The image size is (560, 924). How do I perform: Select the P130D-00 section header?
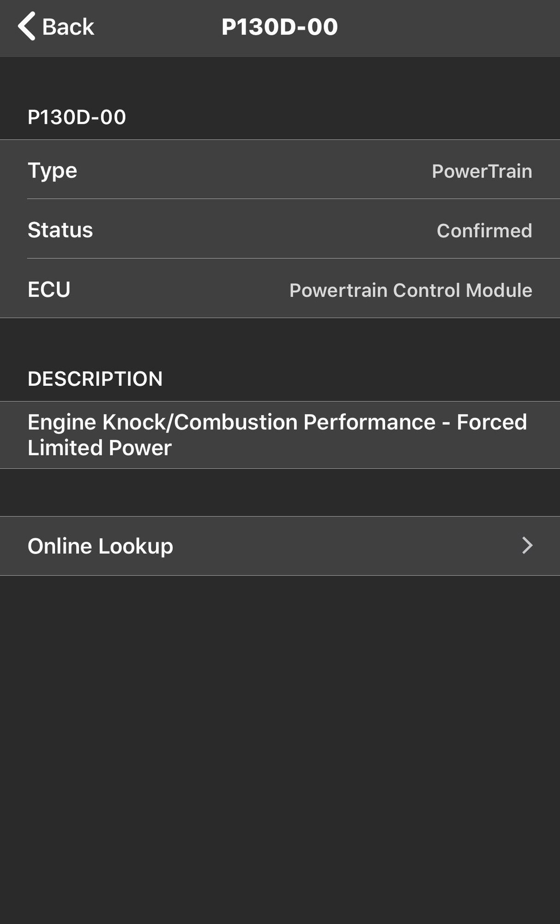77,117
